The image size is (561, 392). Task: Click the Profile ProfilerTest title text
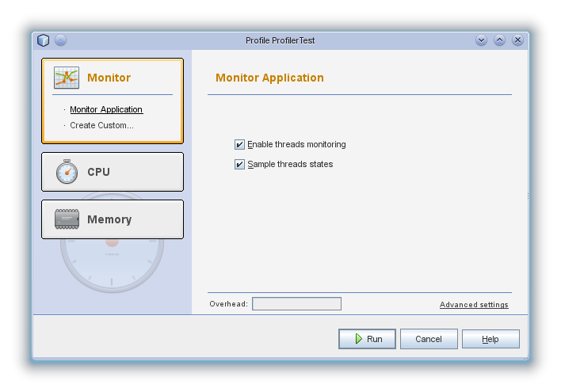point(280,40)
